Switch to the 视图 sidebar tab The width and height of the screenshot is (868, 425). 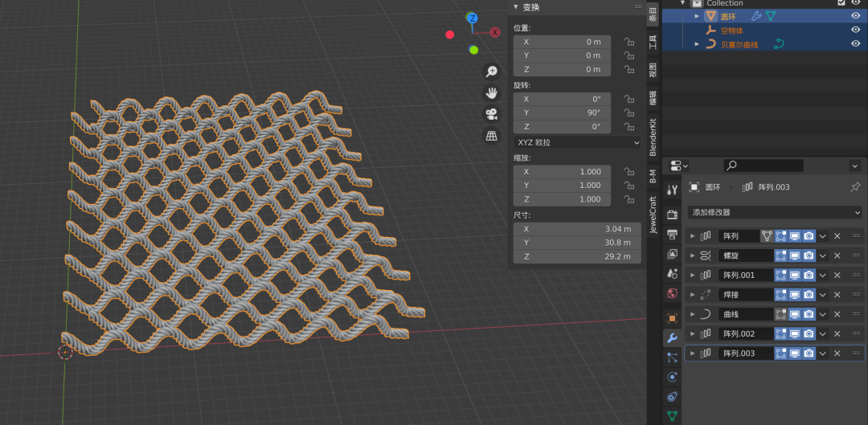click(x=653, y=70)
